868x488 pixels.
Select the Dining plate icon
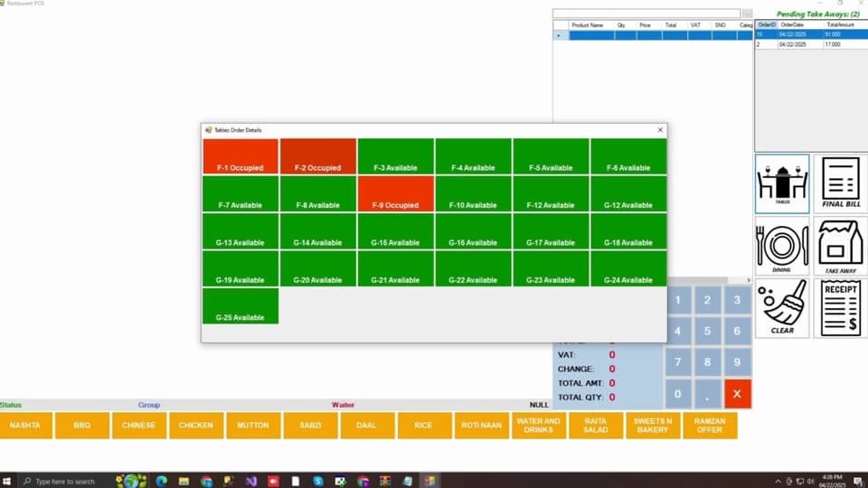(x=781, y=246)
